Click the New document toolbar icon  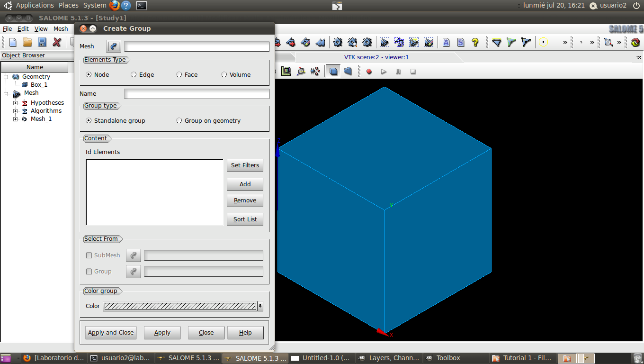click(13, 42)
